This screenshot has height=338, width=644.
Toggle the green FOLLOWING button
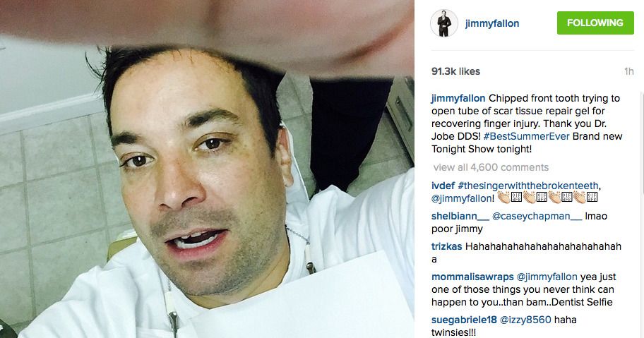(x=595, y=23)
